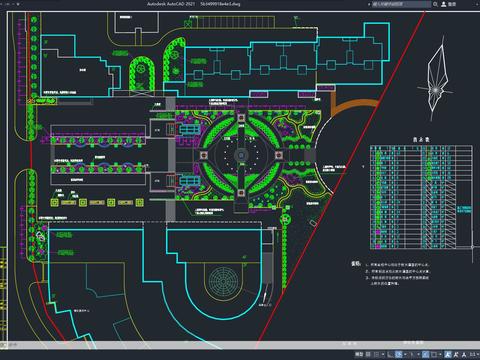
Task: Toggle snap mode icon in status bar
Action: 376,354
